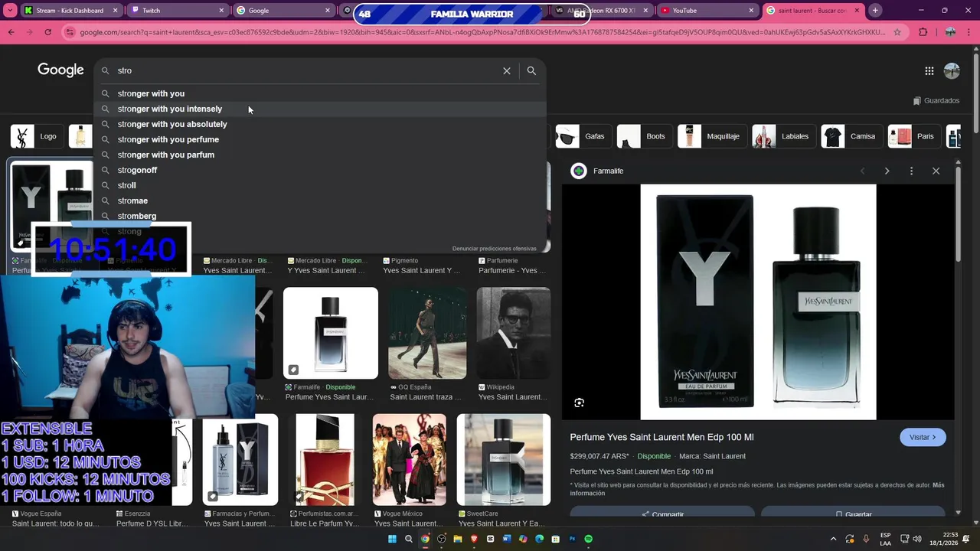Select suggestion 'stronger with you perfume'
Screen dimensions: 980x551
tap(320, 139)
